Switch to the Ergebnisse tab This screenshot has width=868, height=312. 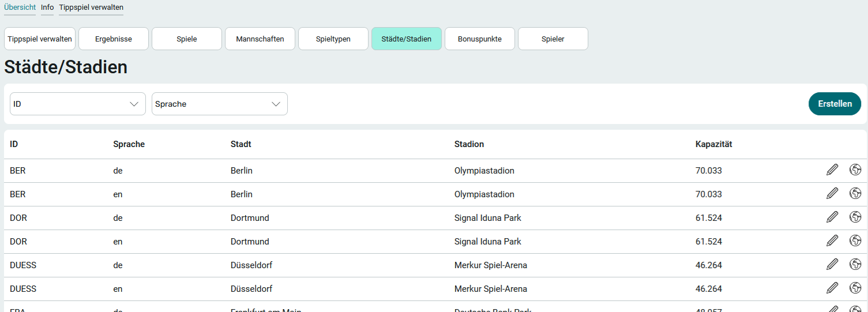pos(114,39)
